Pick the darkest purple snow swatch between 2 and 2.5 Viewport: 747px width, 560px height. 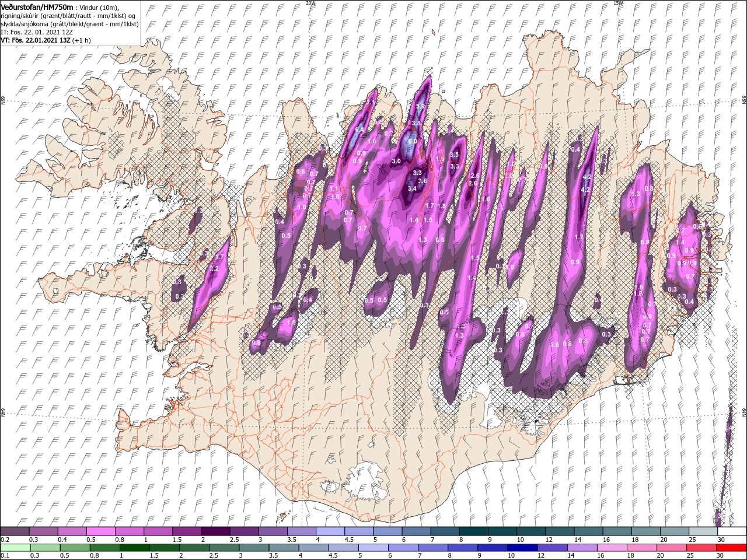[x=215, y=531]
